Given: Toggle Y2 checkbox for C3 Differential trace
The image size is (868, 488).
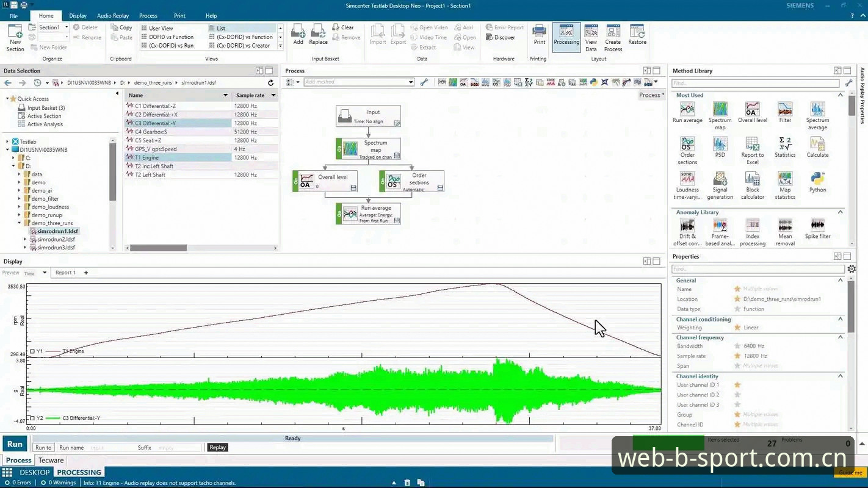Looking at the screenshot, I should coord(32,418).
